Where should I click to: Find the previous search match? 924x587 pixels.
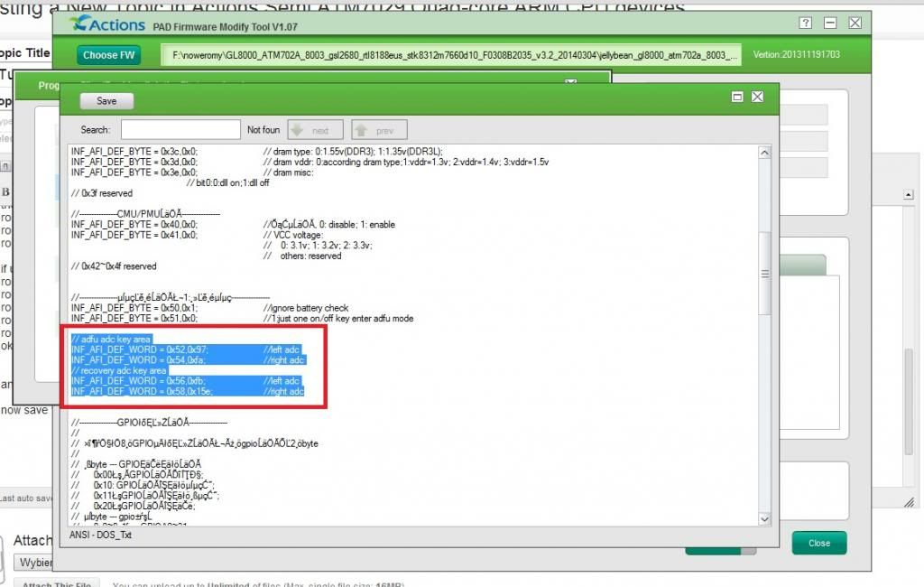point(379,130)
